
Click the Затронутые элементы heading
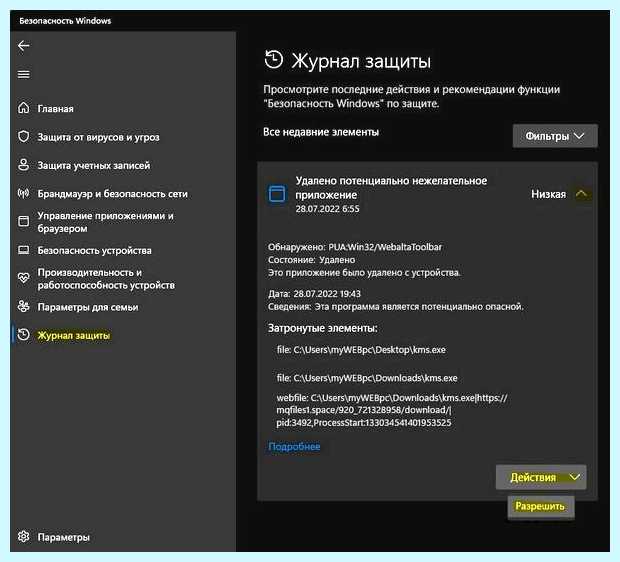click(x=323, y=328)
